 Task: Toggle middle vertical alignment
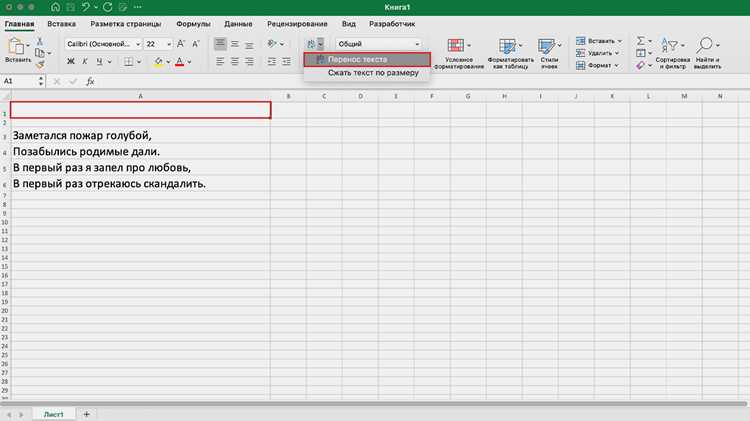point(235,44)
